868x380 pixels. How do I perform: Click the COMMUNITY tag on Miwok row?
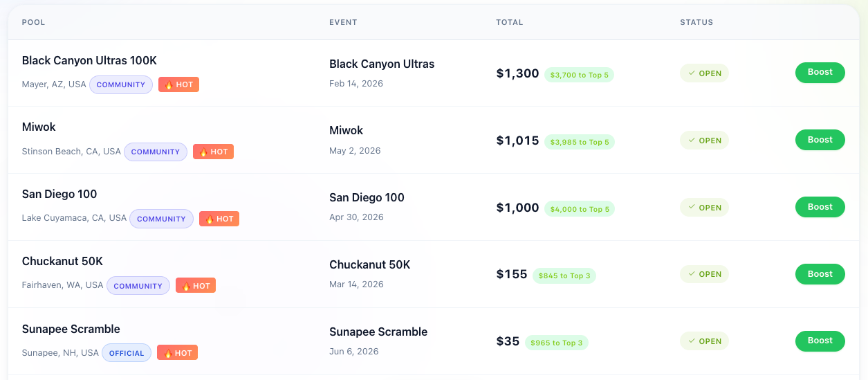(156, 152)
